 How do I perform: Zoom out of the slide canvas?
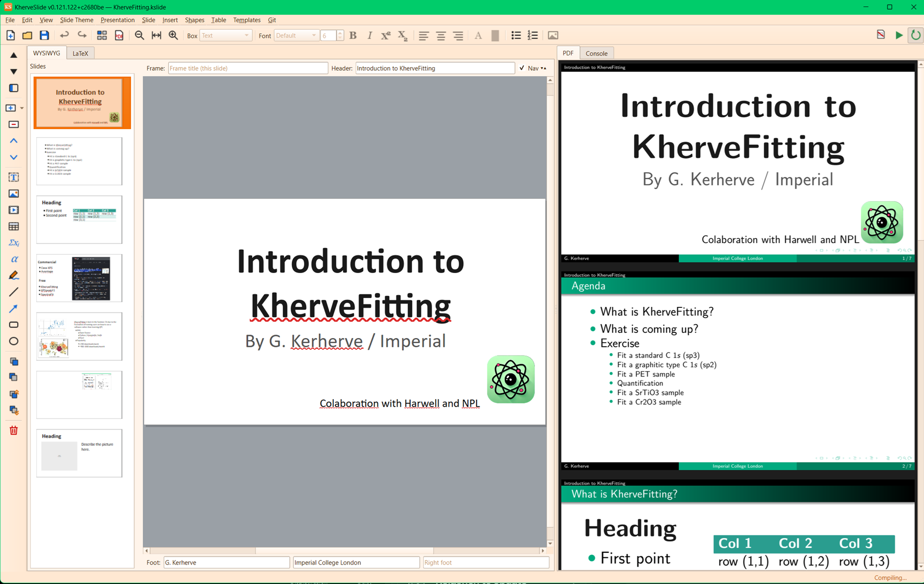point(139,35)
